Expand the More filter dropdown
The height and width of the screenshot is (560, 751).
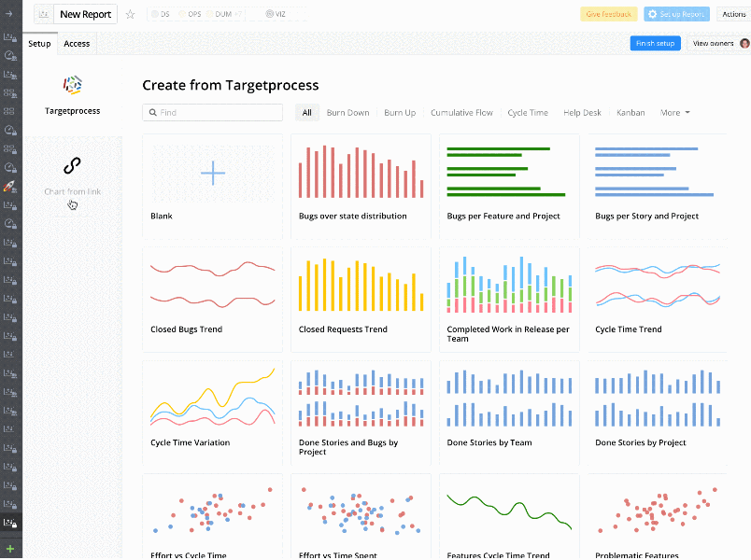[x=674, y=113]
